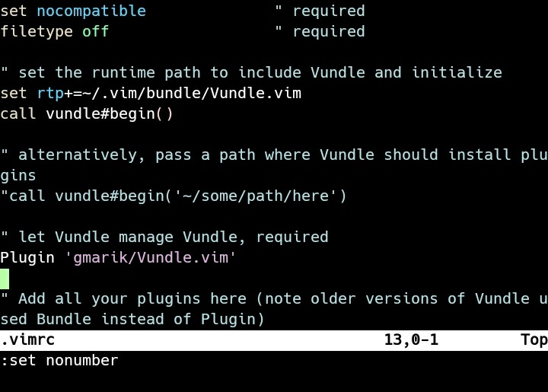The image size is (548, 392).
Task: Click the 'Plugin' keyword
Action: (27, 258)
